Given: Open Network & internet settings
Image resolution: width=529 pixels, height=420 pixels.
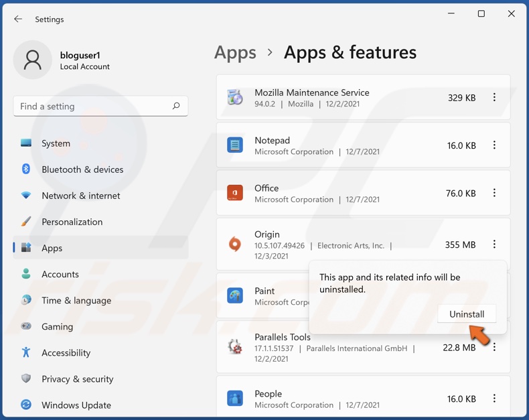Looking at the screenshot, I should click(100, 196).
